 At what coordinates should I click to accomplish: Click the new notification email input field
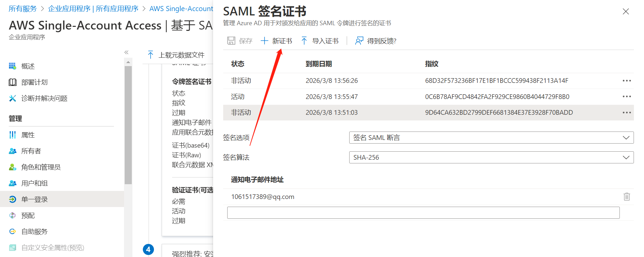423,213
